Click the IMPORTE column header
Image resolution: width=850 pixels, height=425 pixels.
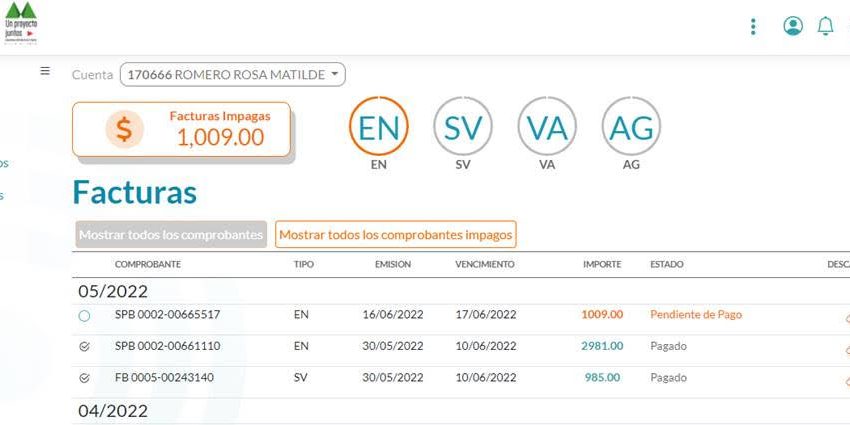click(602, 264)
